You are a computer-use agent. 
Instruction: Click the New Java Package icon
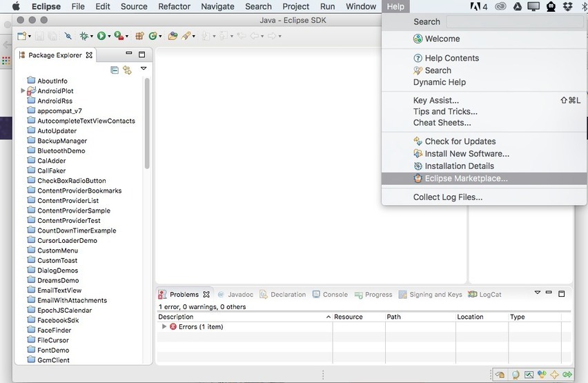click(140, 36)
